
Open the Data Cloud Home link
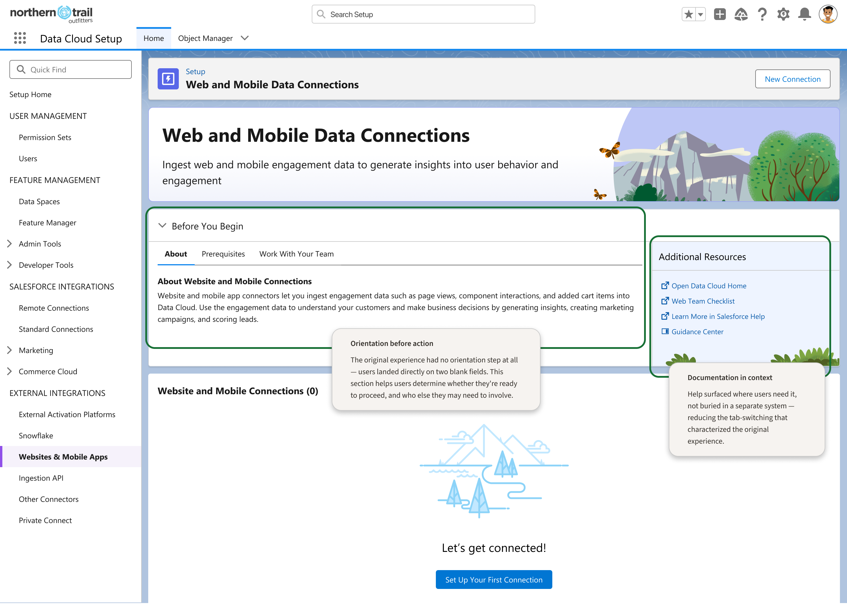pyautogui.click(x=709, y=286)
